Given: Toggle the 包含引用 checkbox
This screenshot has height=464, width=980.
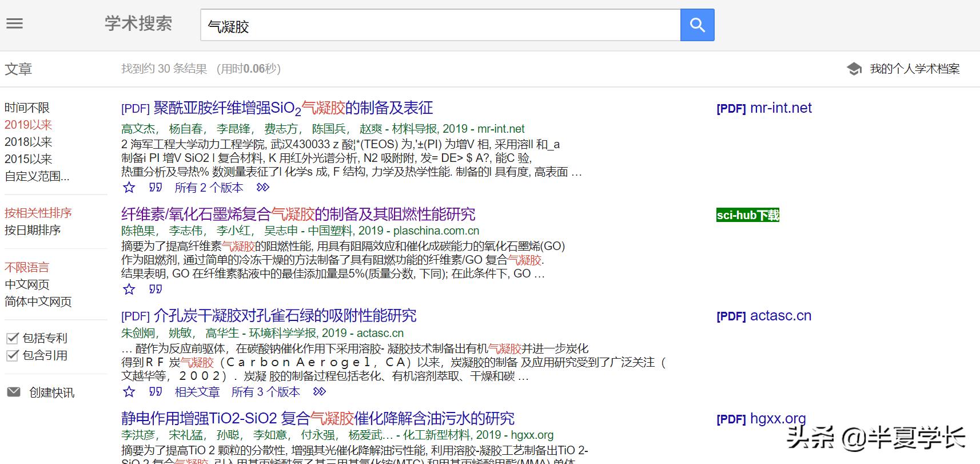Looking at the screenshot, I should pos(13,355).
